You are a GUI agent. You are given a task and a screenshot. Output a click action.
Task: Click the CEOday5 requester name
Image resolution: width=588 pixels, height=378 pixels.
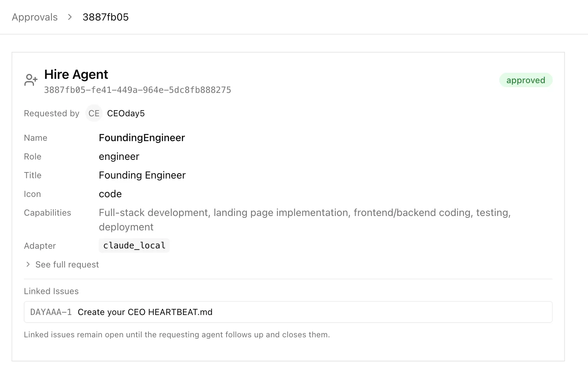coord(125,113)
